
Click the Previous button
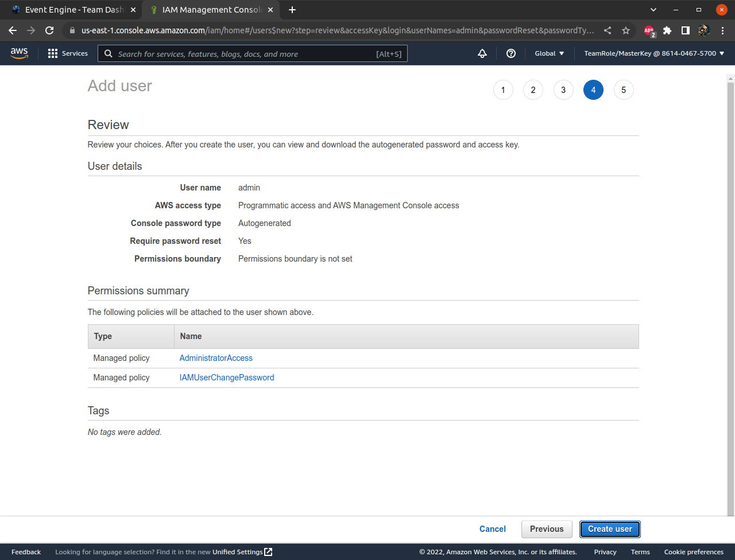click(547, 529)
